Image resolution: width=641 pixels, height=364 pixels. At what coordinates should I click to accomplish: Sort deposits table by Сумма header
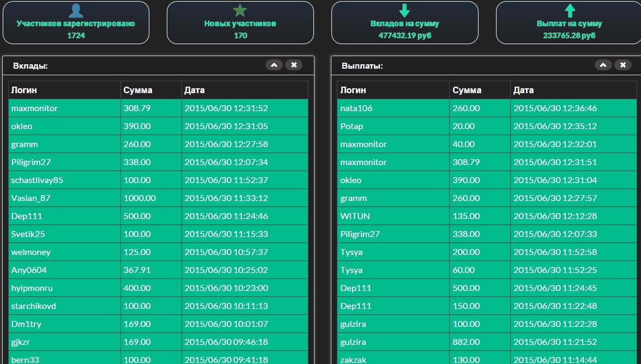[138, 90]
